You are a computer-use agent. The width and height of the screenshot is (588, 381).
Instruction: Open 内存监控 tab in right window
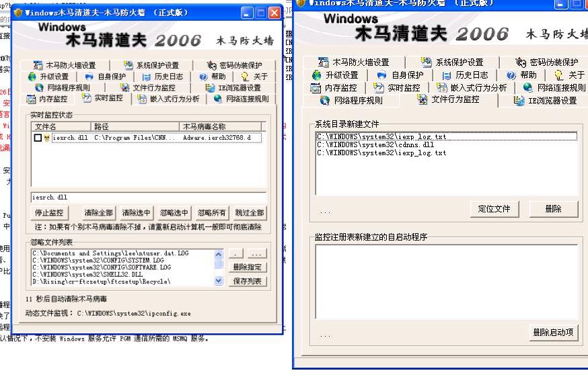pos(334,87)
